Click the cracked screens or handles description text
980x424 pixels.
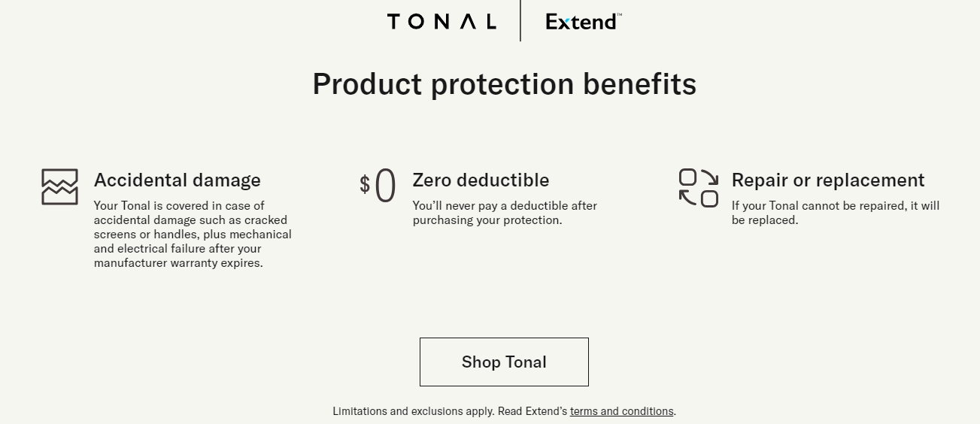click(x=193, y=235)
